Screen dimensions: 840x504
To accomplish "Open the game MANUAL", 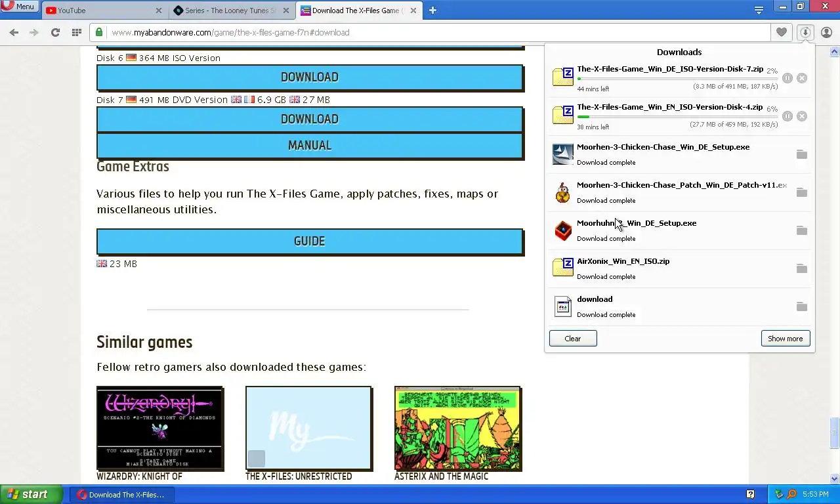I will click(x=310, y=146).
